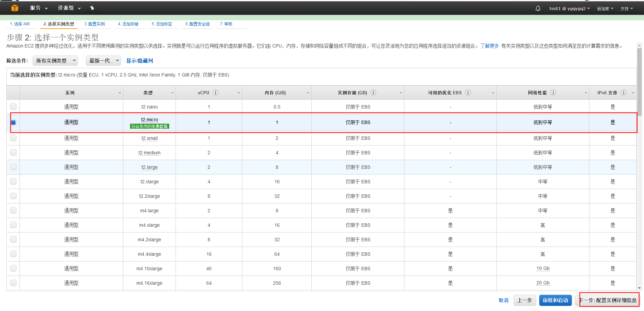Select the t2.medium instance checkbox
This screenshot has height=311, width=644.
point(13,152)
